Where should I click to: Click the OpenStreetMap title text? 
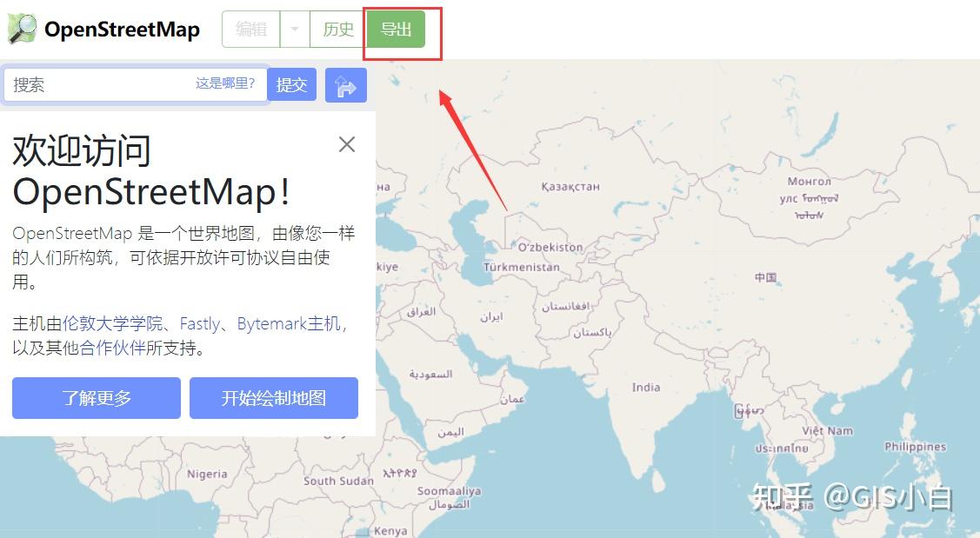(123, 28)
